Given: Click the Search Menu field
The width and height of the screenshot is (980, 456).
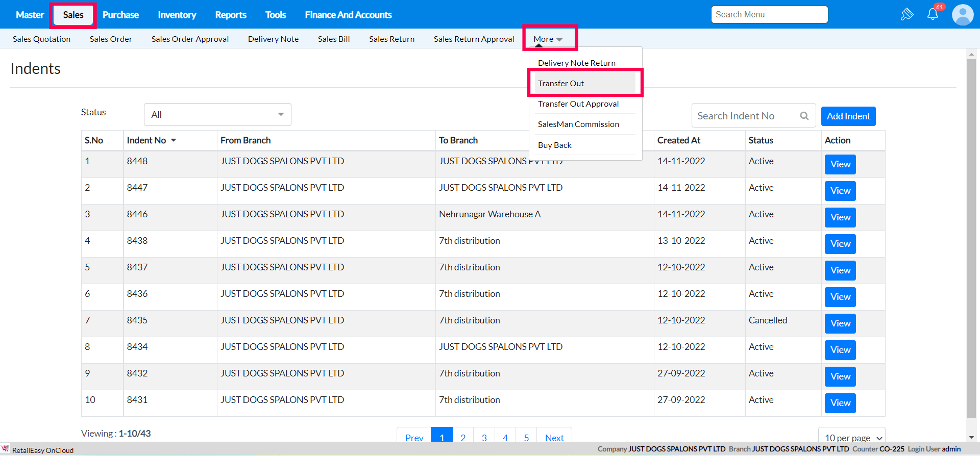Looking at the screenshot, I should tap(769, 15).
